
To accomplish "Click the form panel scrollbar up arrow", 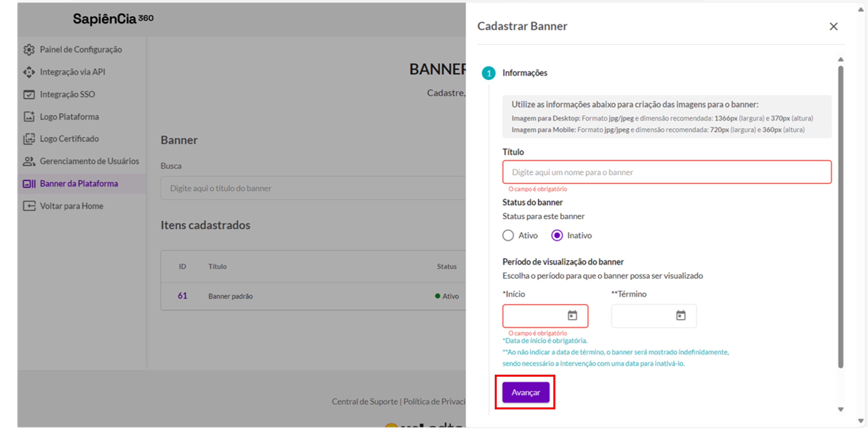I will (841, 60).
